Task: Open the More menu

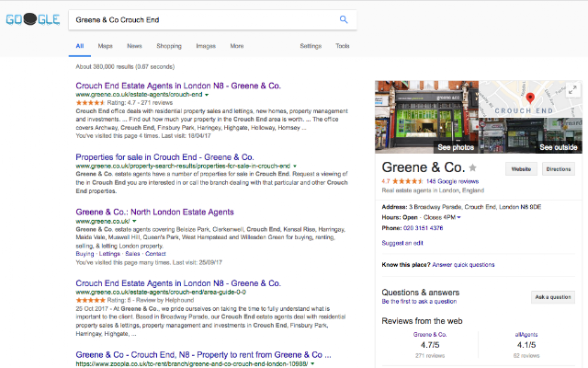Action: pos(237,46)
